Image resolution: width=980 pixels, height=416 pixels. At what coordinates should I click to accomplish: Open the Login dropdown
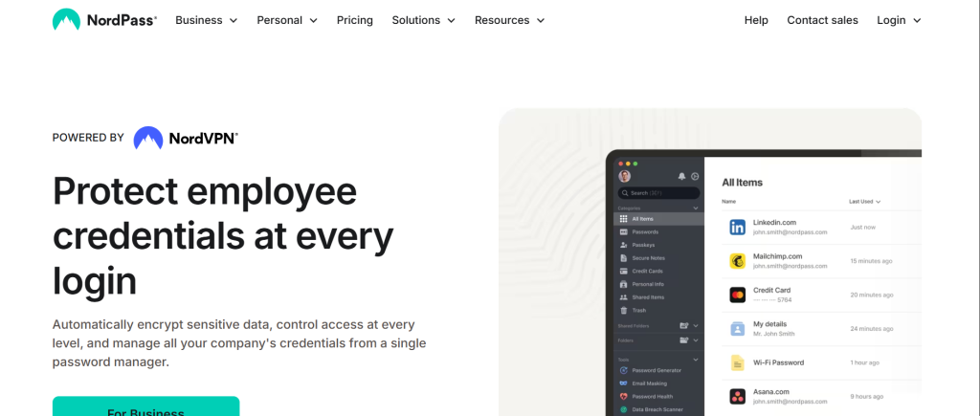point(899,20)
